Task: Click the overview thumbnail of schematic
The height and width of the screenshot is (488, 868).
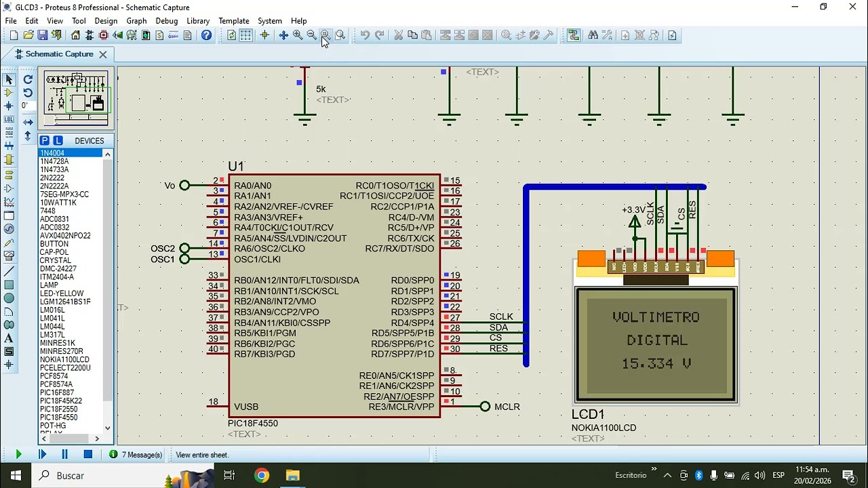Action: pyautogui.click(x=76, y=98)
